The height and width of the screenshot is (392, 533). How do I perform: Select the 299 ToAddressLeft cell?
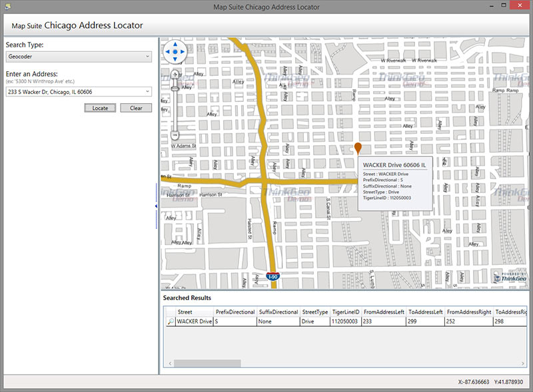click(426, 321)
